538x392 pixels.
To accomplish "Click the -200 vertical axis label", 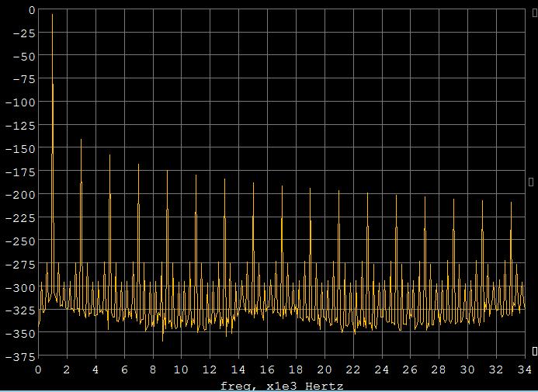I will click(x=21, y=195).
